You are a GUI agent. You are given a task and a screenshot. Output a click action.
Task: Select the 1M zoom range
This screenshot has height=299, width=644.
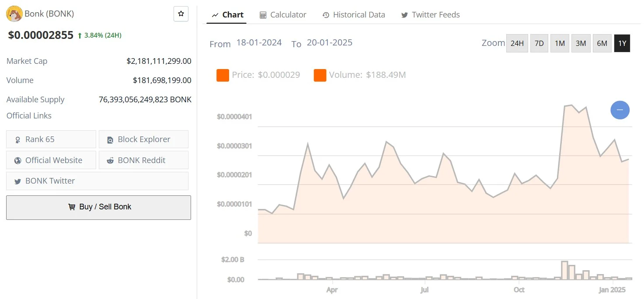(560, 43)
